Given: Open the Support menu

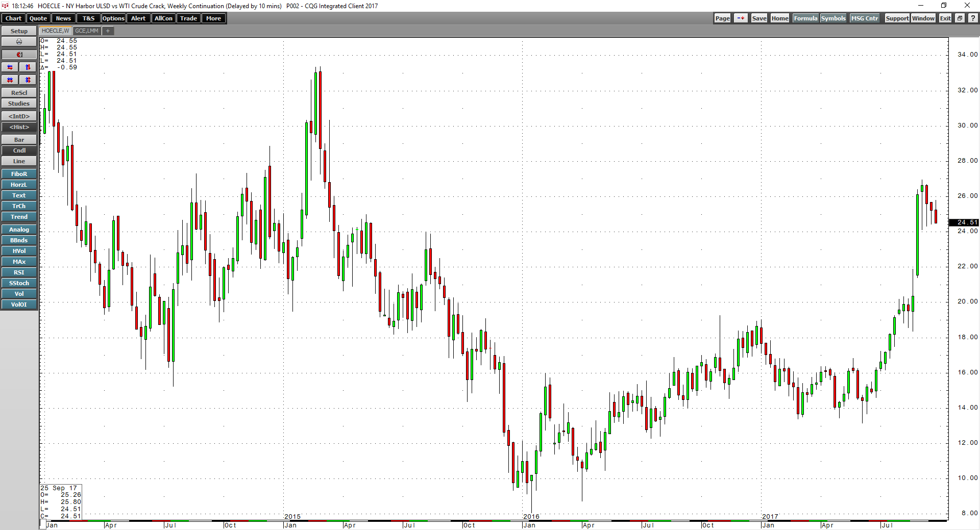Looking at the screenshot, I should tap(897, 18).
